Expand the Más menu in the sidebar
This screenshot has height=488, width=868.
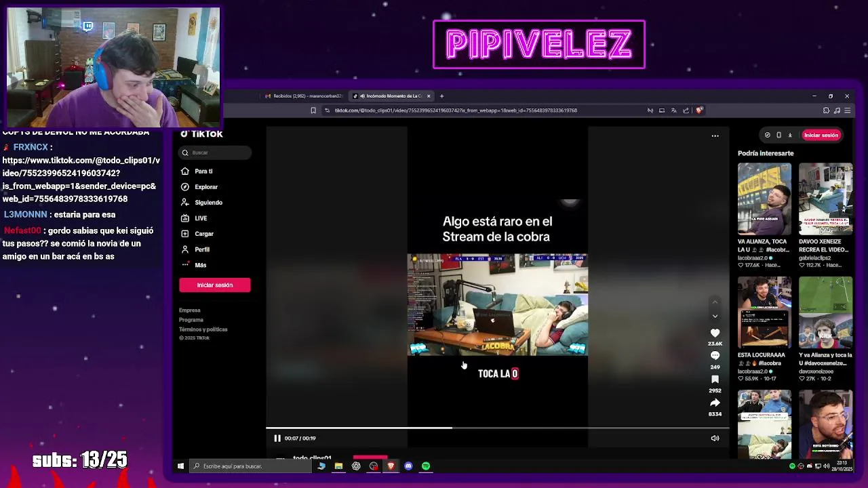point(200,265)
